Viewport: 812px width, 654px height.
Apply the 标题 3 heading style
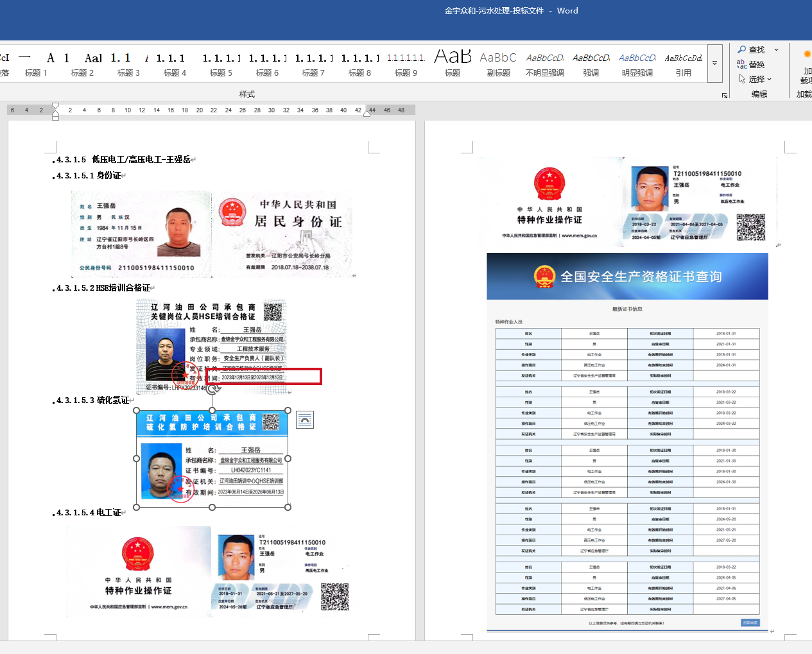[128, 64]
